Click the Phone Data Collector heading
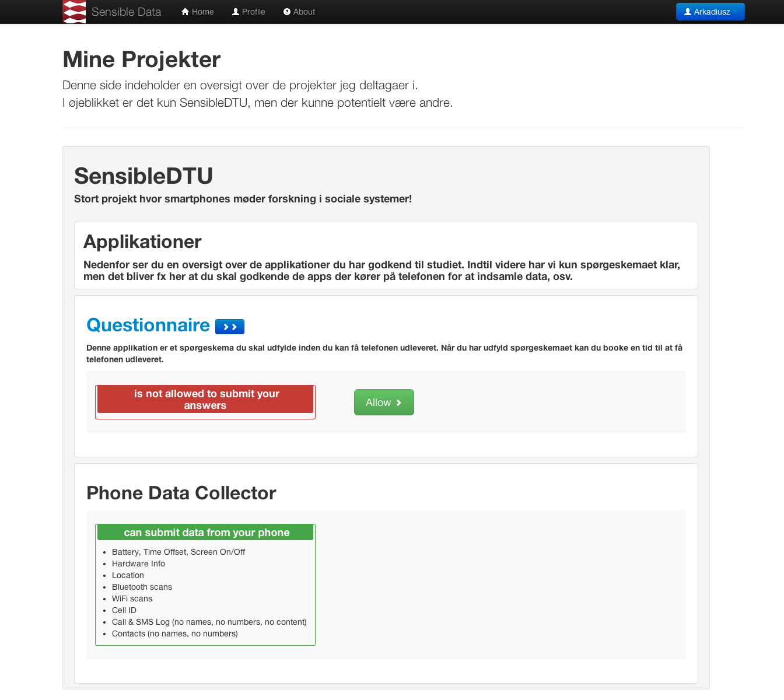784x700 pixels. (x=181, y=493)
